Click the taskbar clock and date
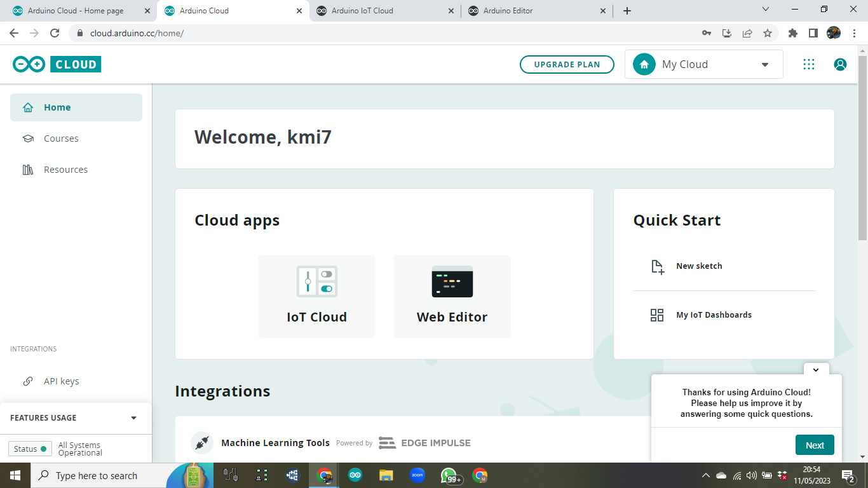The width and height of the screenshot is (868, 488). 811,475
